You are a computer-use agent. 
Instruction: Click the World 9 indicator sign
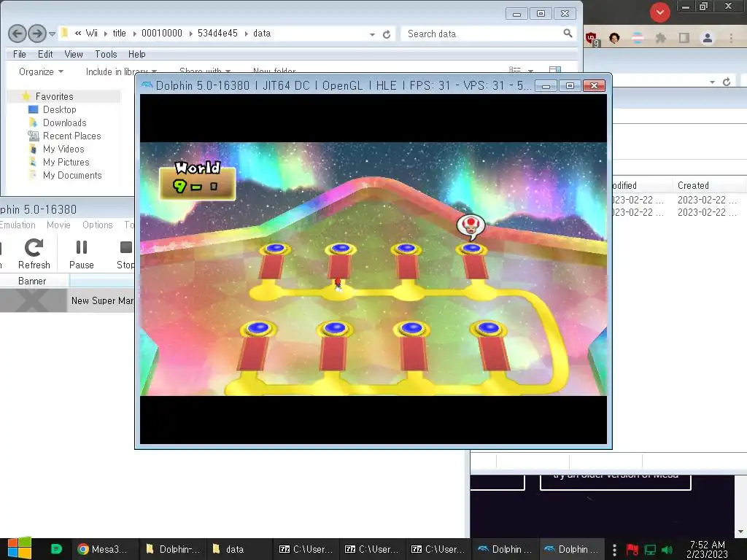coord(197,181)
